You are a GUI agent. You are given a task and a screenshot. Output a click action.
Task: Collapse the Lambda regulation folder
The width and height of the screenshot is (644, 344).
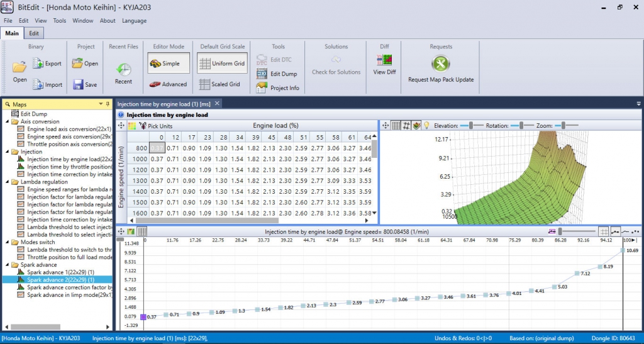click(8, 182)
